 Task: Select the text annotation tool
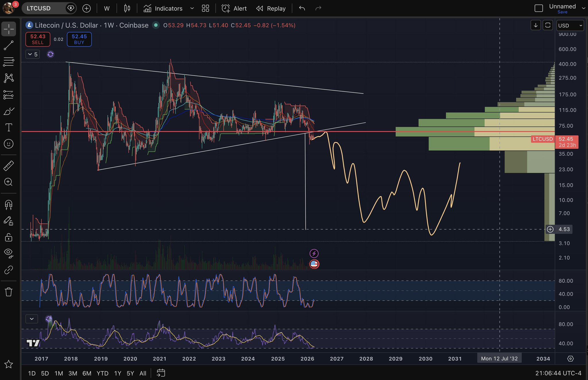pos(9,127)
